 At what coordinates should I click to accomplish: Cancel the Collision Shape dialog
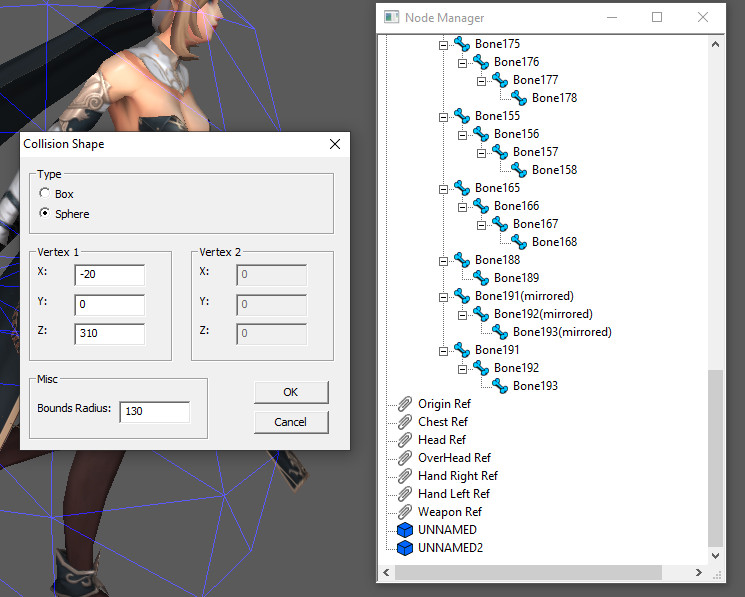[x=291, y=422]
